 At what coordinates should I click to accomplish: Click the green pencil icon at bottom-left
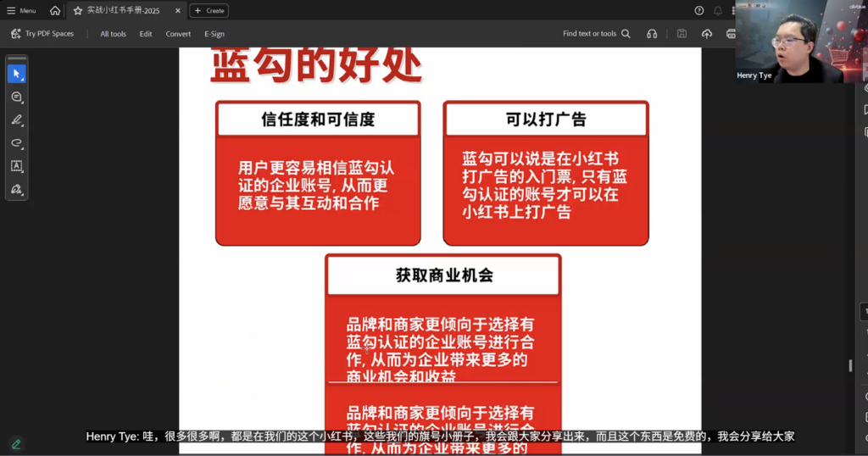point(16,444)
